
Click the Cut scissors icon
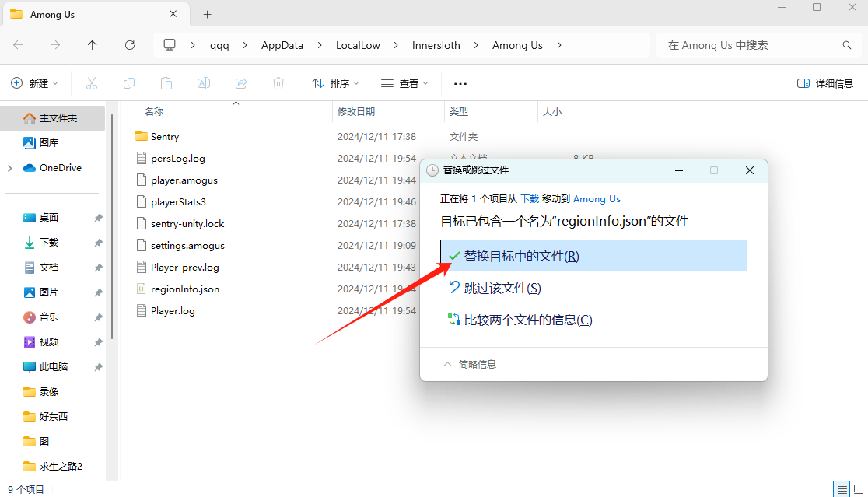coord(91,83)
